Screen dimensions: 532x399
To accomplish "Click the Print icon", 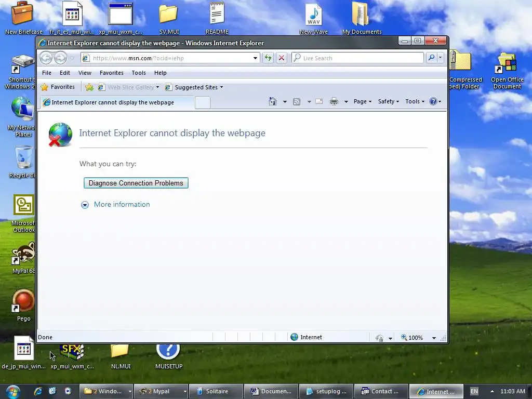I will 334,101.
